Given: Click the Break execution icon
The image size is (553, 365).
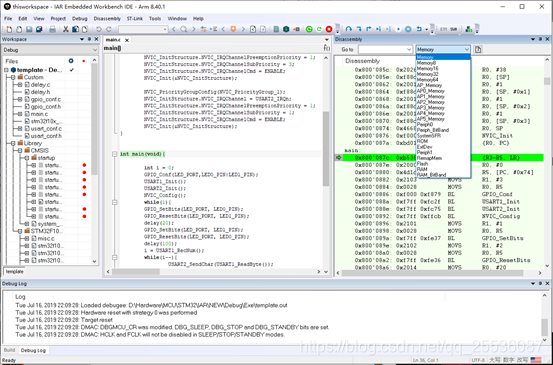Looking at the screenshot, I should [408, 29].
